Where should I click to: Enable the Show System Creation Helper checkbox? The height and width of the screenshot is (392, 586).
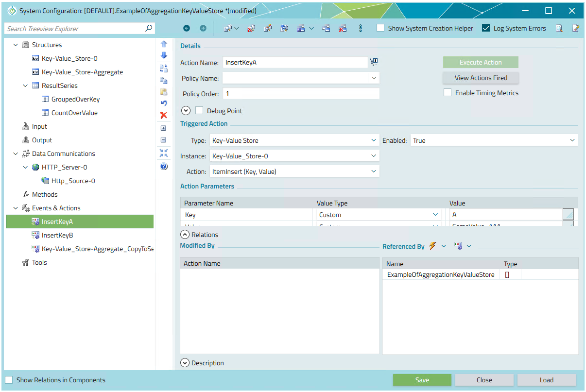pyautogui.click(x=381, y=28)
